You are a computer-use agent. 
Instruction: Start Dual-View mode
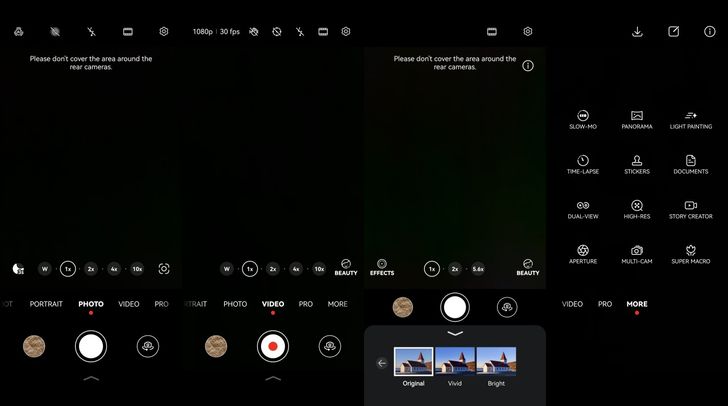[x=582, y=205]
